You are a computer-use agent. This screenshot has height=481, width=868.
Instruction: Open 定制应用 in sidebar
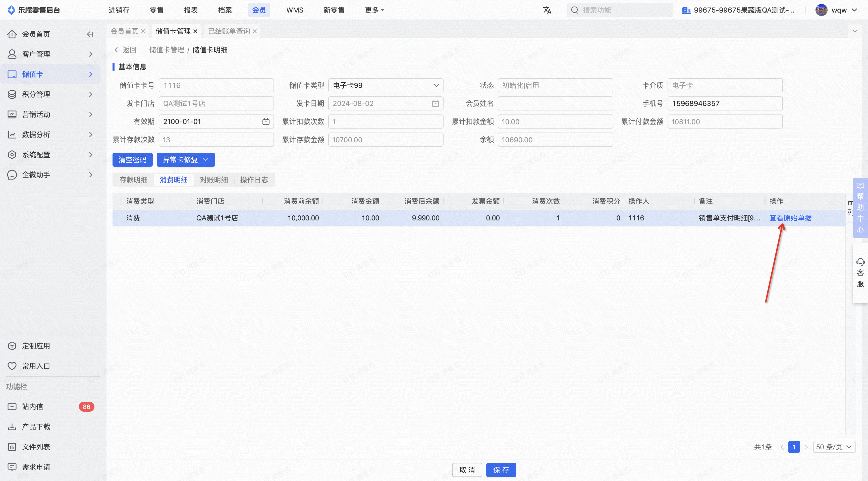[x=36, y=346]
